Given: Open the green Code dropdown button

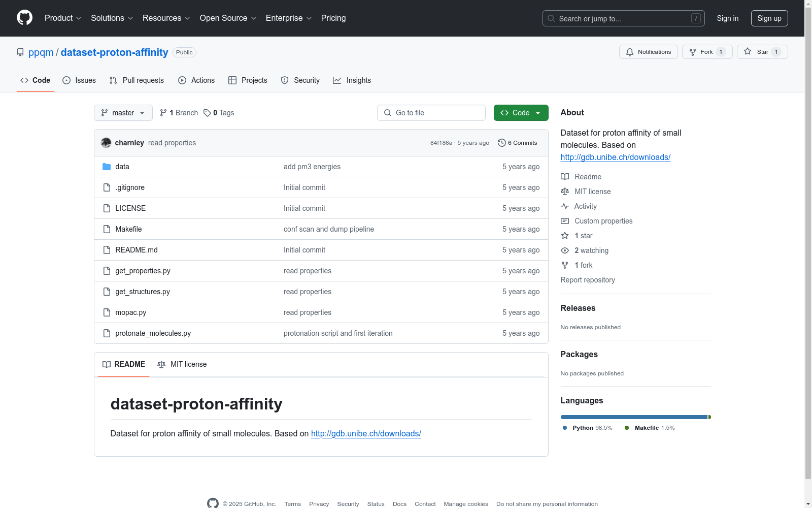Looking at the screenshot, I should [521, 113].
